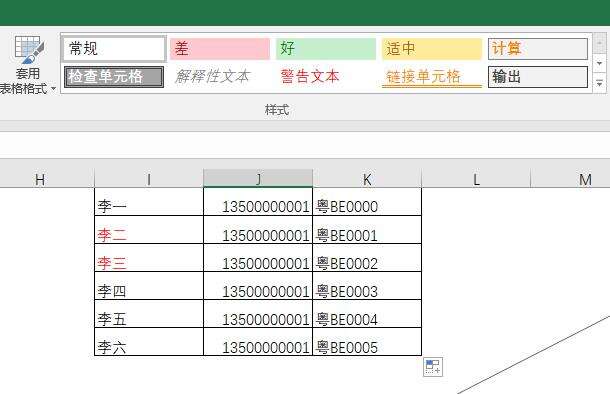Apply the 常规 cell style

[114, 49]
